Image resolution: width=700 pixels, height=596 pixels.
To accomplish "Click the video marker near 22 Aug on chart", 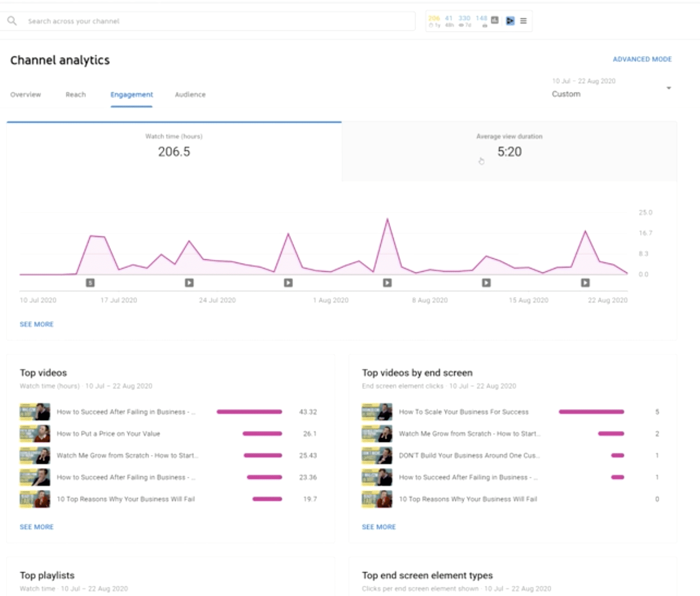I will tap(585, 282).
